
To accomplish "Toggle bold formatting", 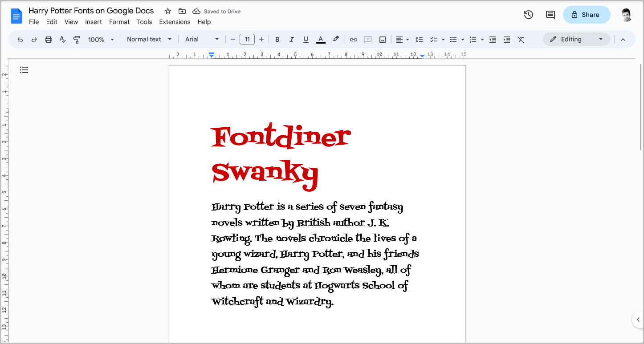I will pyautogui.click(x=277, y=39).
